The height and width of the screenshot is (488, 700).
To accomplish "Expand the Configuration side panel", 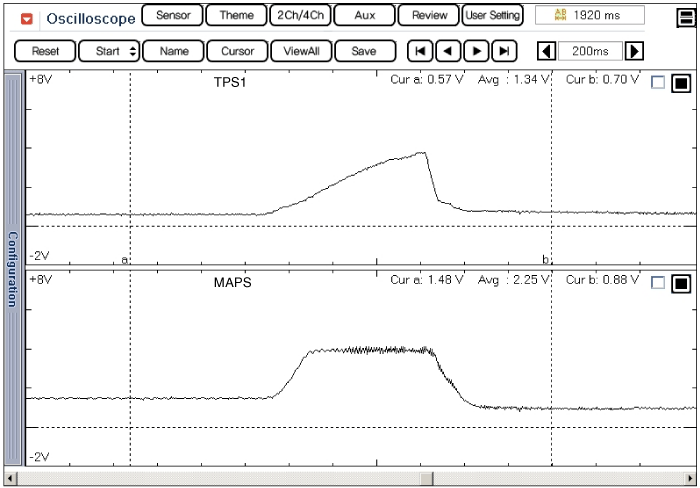I will tap(12, 268).
